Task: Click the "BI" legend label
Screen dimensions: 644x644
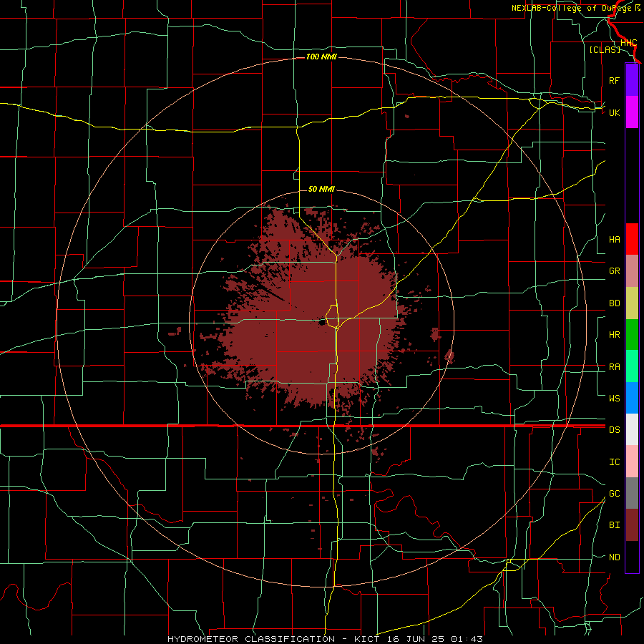Action: point(614,525)
